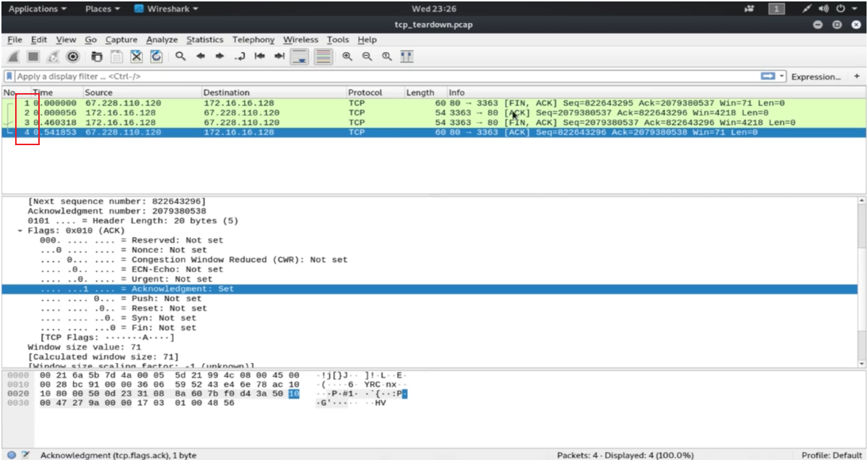Screen dimensions: 868x460
Task: Collapse the Flags: 0x010 (ACK) tree node
Action: (x=20, y=231)
